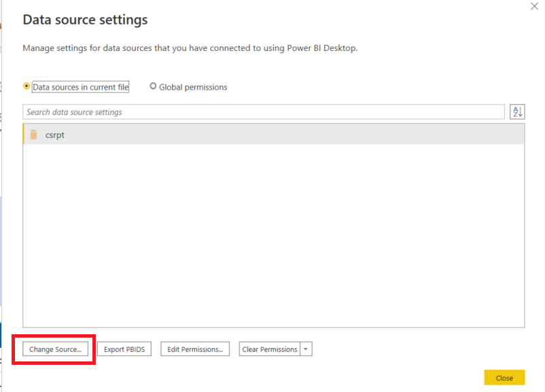The width and height of the screenshot is (545, 392).
Task: Select the Global permissions radio button
Action: click(153, 86)
